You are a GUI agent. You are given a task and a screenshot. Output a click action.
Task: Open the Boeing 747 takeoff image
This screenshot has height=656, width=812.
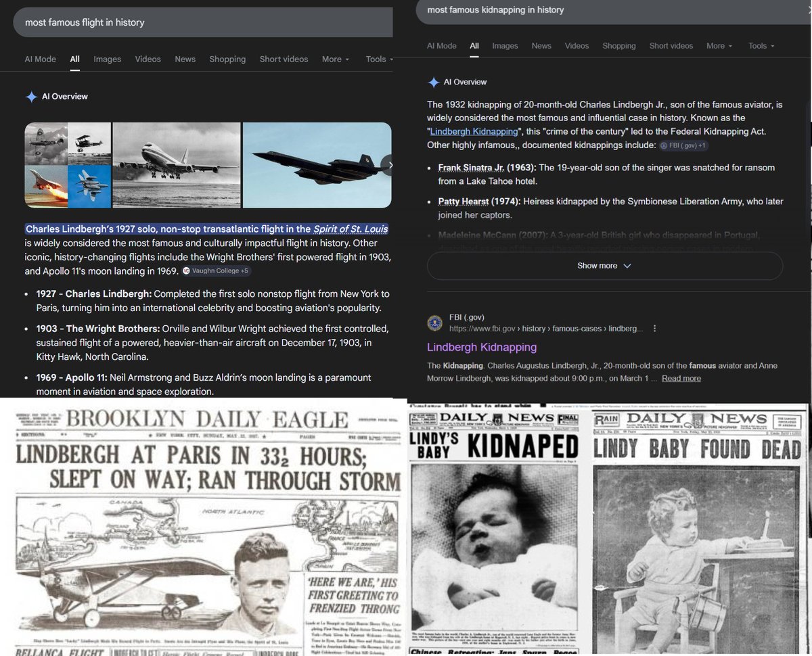pos(176,165)
